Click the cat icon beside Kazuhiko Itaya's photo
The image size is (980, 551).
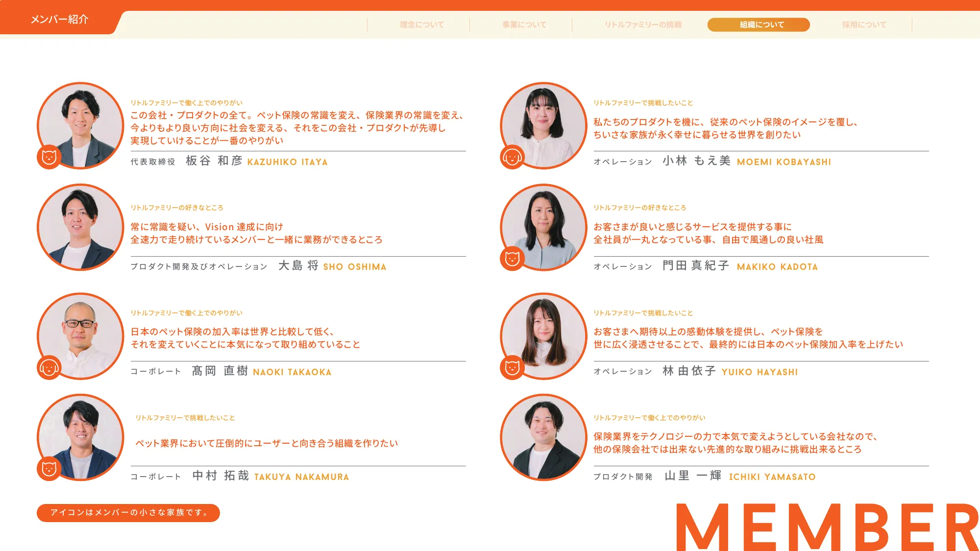coord(49,157)
